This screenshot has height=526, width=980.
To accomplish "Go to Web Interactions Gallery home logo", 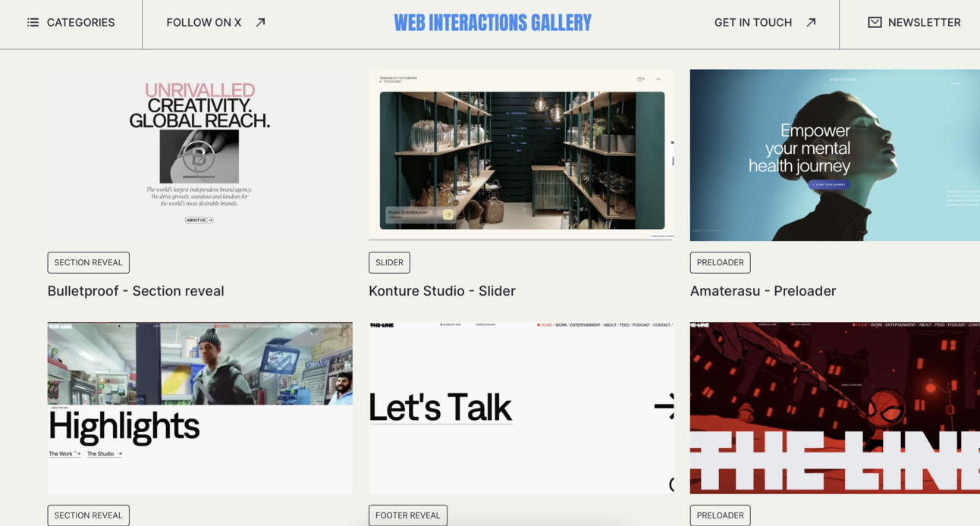I will click(492, 23).
